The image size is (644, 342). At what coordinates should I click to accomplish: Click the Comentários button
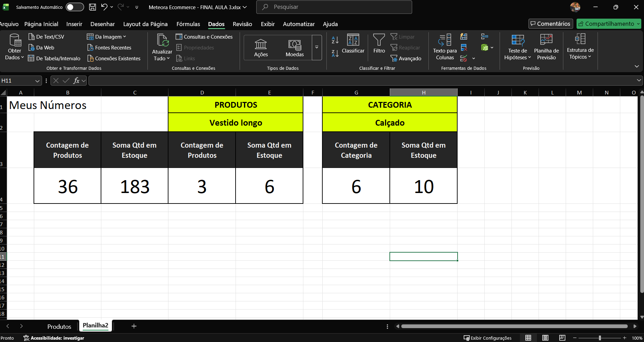click(550, 24)
